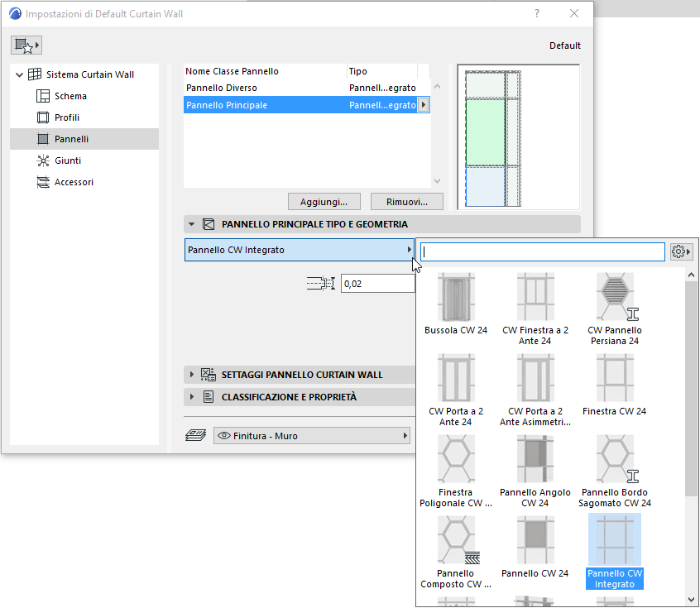Click the panel class list scroll-up arrow

(438, 86)
